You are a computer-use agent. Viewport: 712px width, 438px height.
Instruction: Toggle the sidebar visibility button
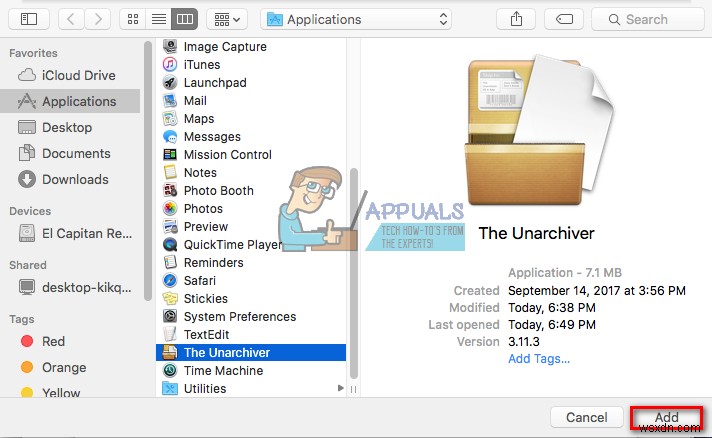[29, 20]
